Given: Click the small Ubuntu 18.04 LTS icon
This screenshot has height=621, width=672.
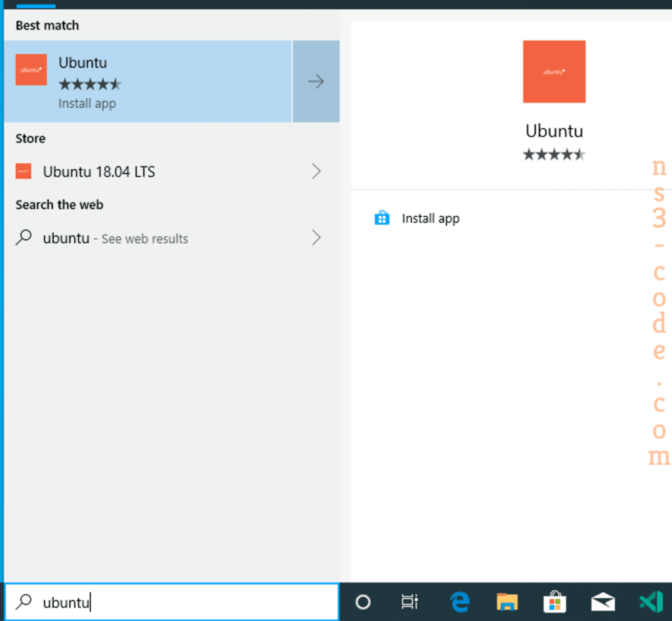Looking at the screenshot, I should point(24,171).
